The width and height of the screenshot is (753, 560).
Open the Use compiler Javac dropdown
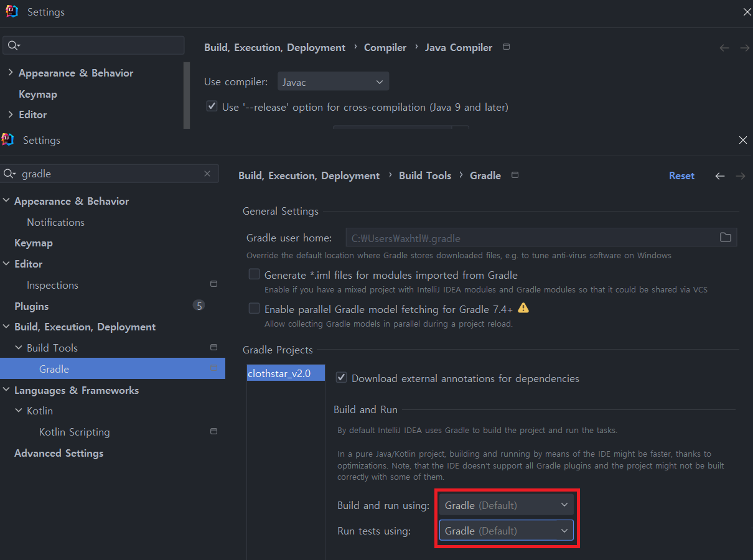click(x=333, y=82)
